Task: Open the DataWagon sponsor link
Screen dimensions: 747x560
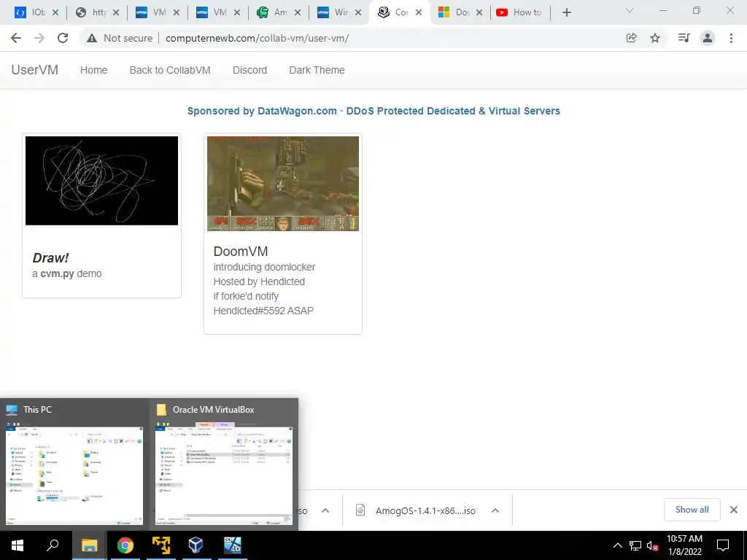Action: 373,111
